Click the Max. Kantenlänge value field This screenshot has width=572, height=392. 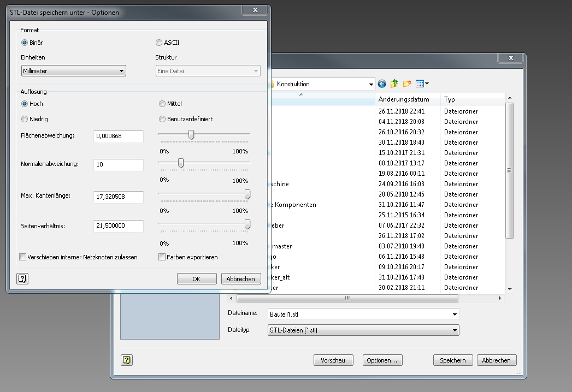tap(119, 197)
